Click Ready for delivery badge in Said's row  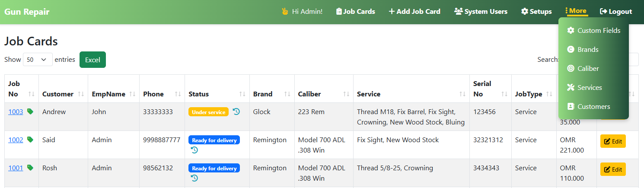coord(214,140)
